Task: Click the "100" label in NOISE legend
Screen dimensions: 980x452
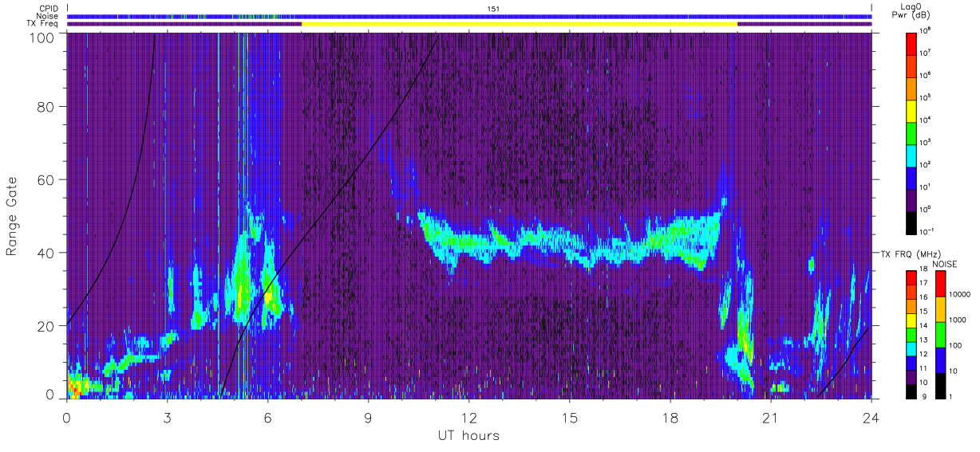Action: click(x=955, y=346)
